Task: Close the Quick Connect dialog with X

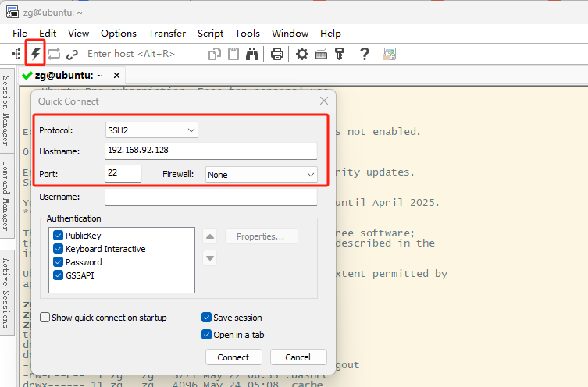Action: pyautogui.click(x=324, y=101)
